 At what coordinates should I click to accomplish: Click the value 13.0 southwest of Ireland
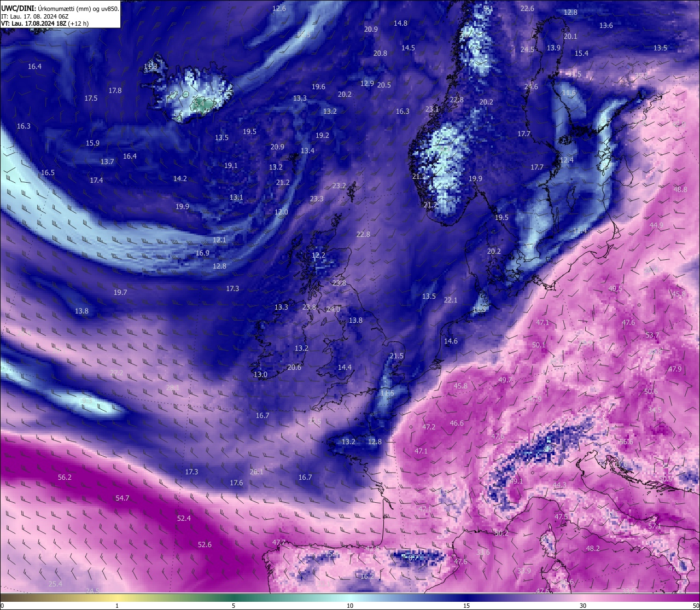(x=260, y=374)
